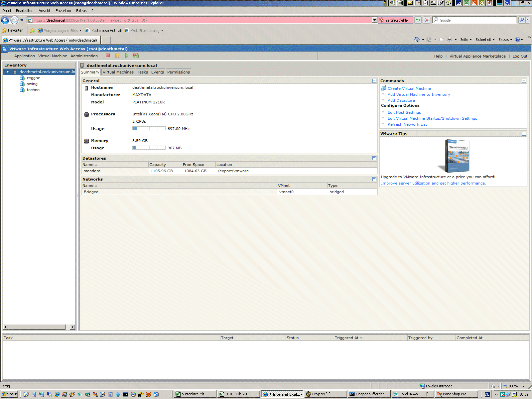The height and width of the screenshot is (399, 532).
Task: Click the Add Datastore link
Action: click(401, 100)
